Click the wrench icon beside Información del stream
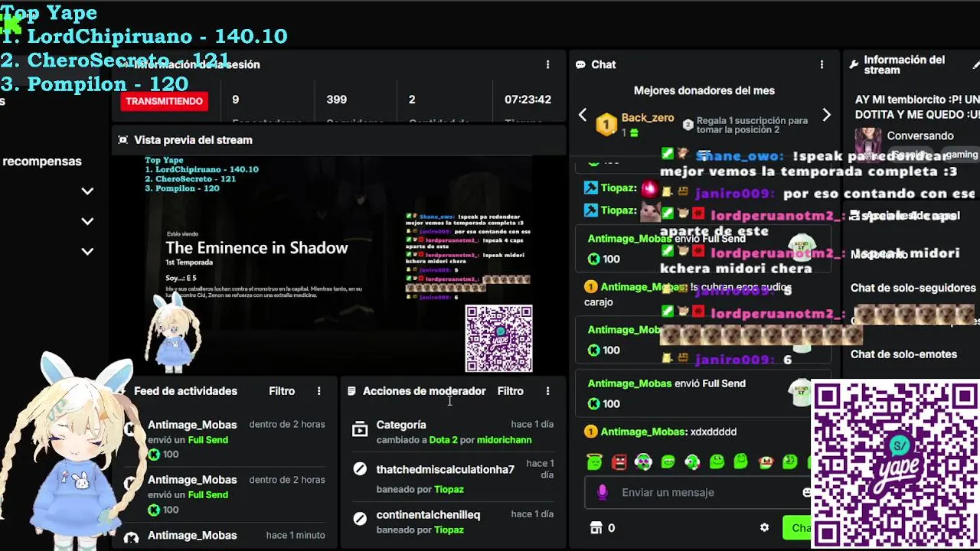Screen dimensions: 980x551 click(854, 65)
